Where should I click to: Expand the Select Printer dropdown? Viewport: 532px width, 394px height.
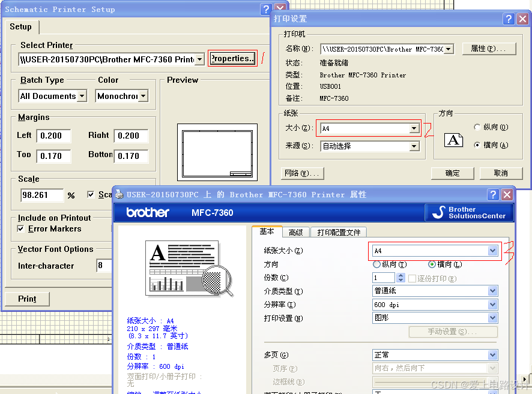[x=200, y=59]
